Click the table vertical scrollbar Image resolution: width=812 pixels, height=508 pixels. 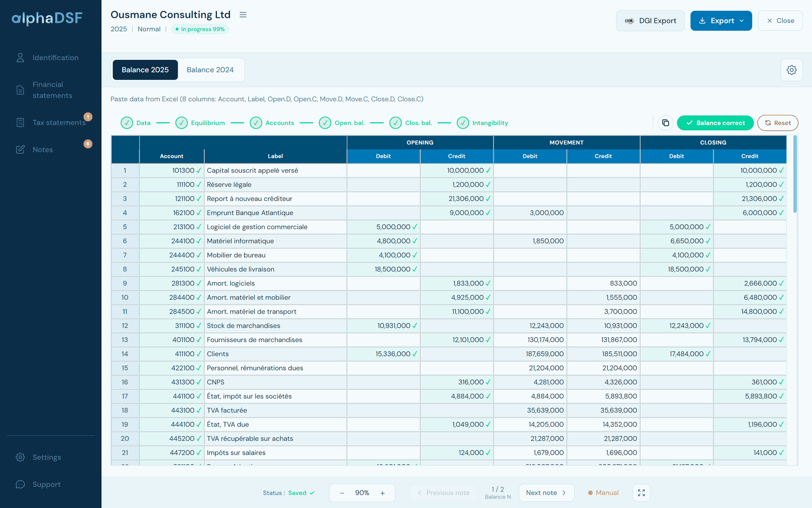[795, 174]
